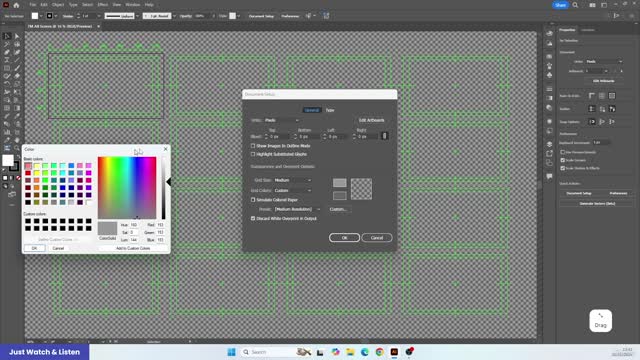Open the Window menu
This screenshot has height=360, width=640.
133,5
